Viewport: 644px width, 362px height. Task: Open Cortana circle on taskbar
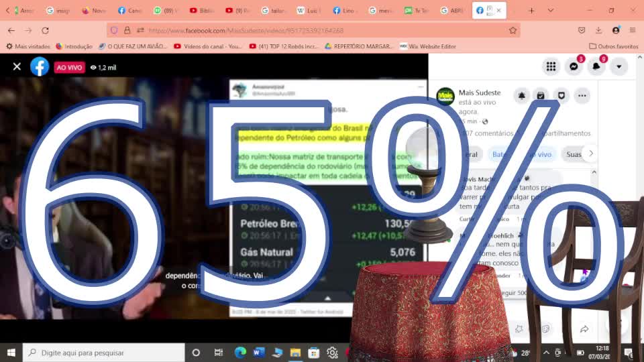pos(196,353)
